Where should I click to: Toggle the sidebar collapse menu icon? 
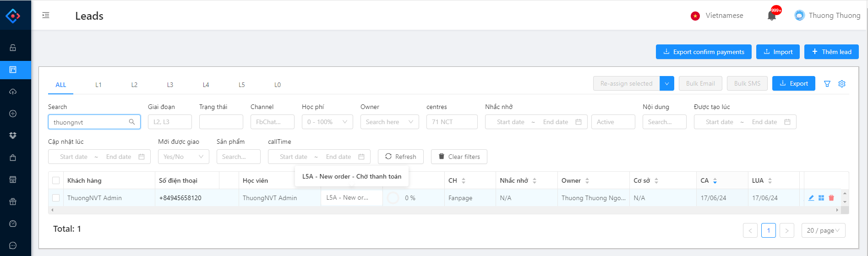tap(46, 16)
